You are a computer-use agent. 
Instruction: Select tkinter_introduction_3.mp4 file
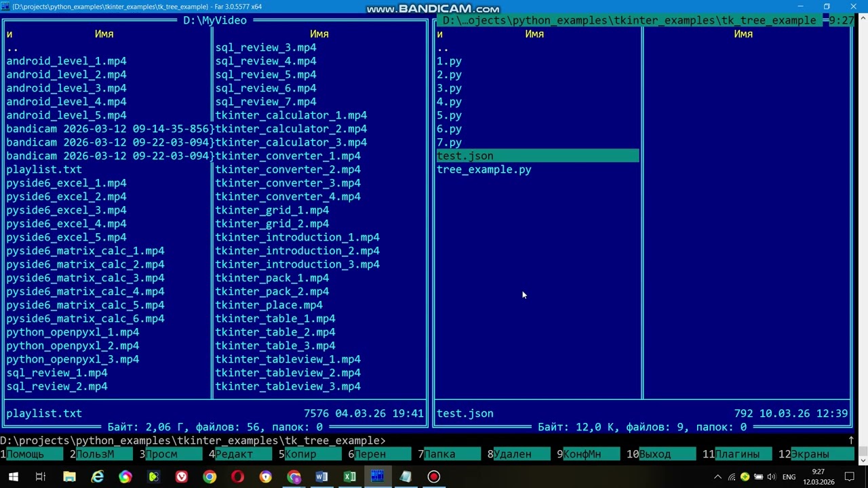pyautogui.click(x=298, y=264)
